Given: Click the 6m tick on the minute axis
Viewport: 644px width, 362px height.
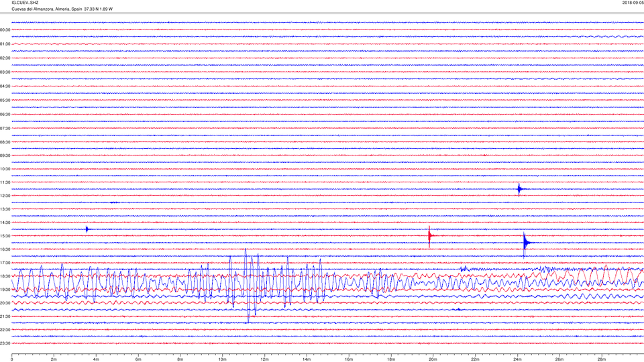Looking at the screenshot, I should coord(138,359).
